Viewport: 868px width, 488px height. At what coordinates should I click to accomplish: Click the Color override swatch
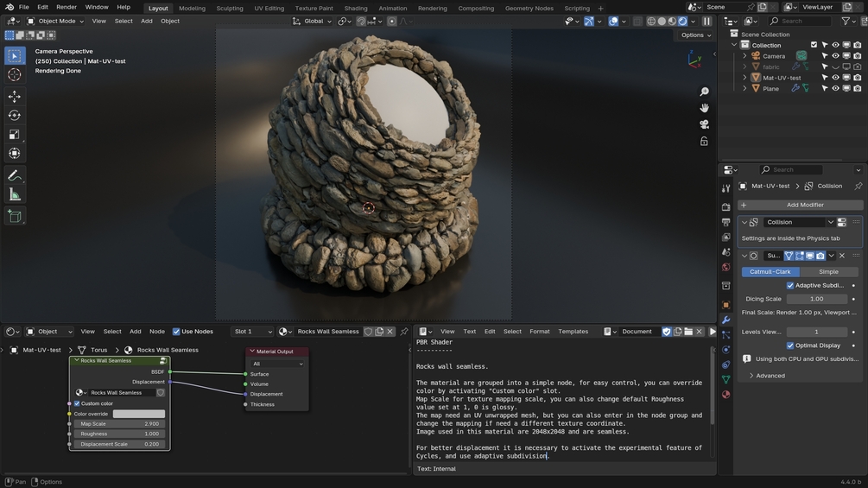tap(139, 414)
